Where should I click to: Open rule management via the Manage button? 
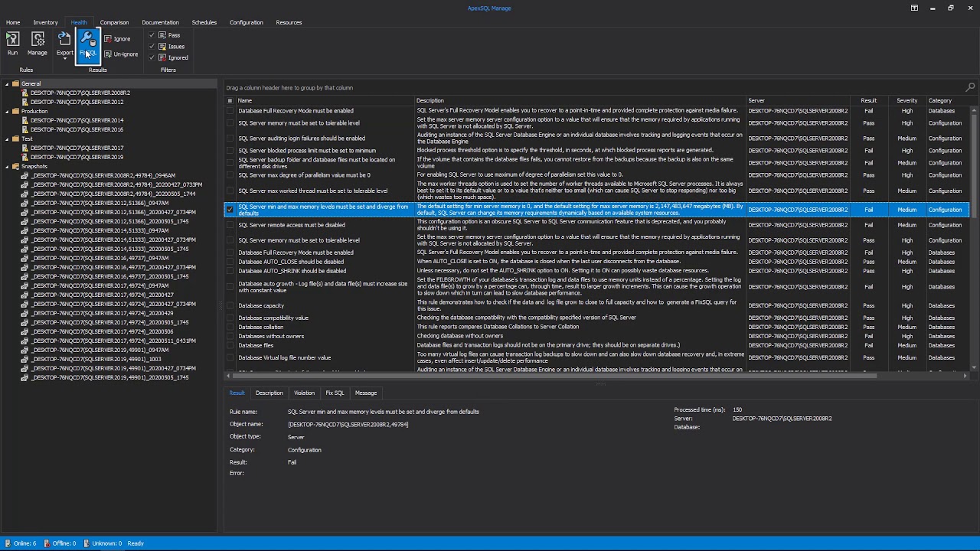click(x=37, y=42)
